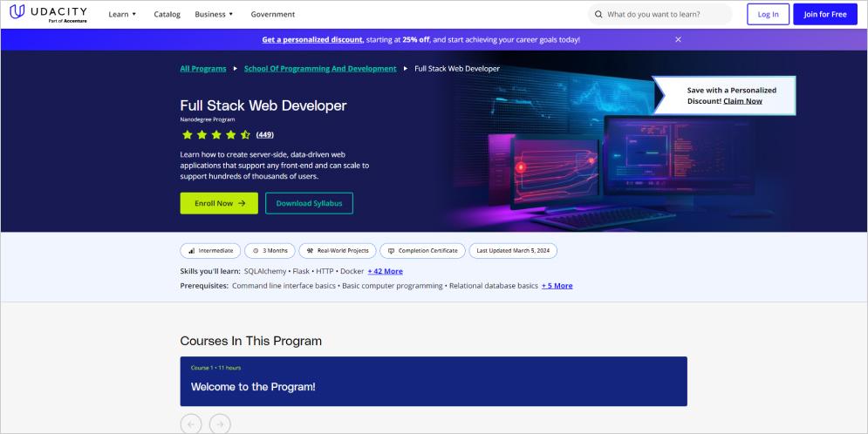This screenshot has width=868, height=434.
Task: Click the next course arrow button
Action: click(220, 424)
